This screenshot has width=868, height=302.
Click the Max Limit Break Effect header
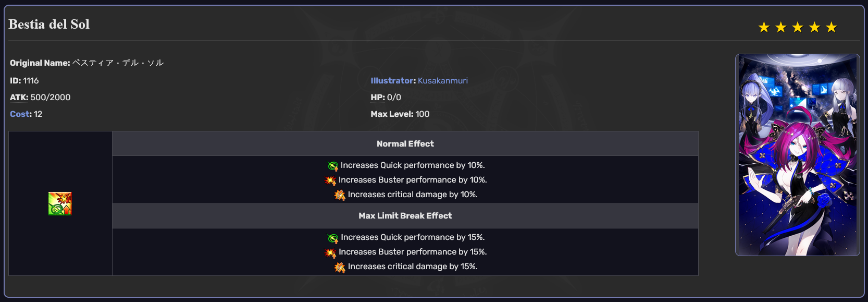coord(405,215)
